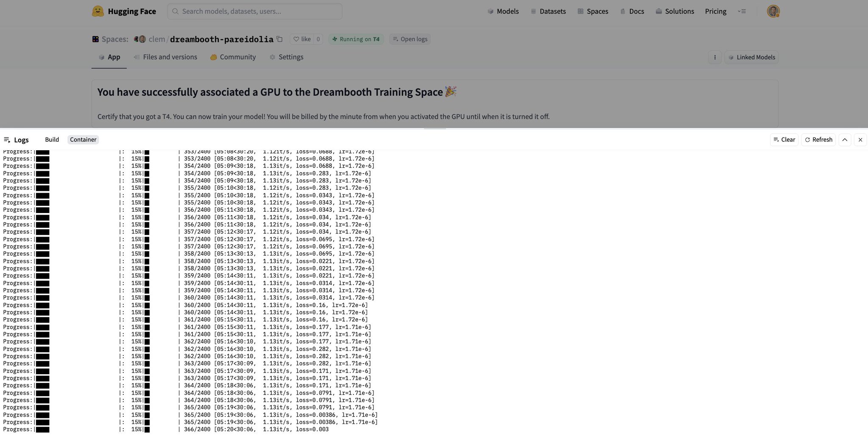Open the dreambooth-pareidolia space link
This screenshot has width=868, height=437.
222,39
